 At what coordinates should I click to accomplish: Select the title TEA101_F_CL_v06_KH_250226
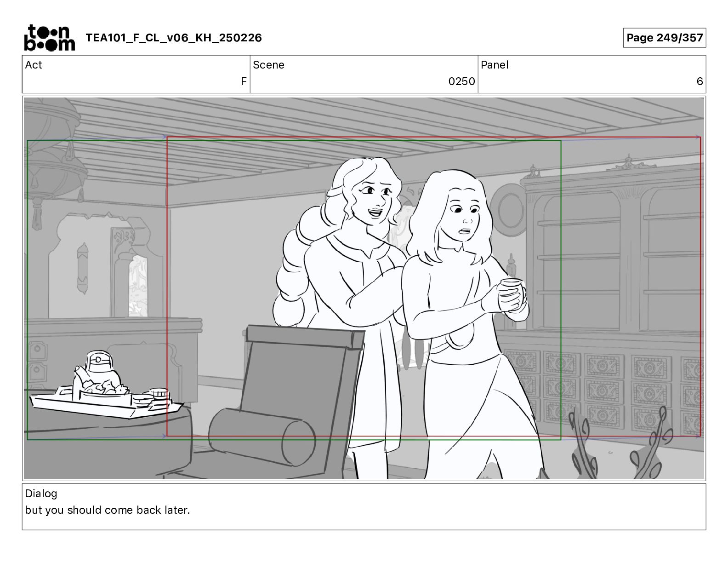click(x=174, y=38)
